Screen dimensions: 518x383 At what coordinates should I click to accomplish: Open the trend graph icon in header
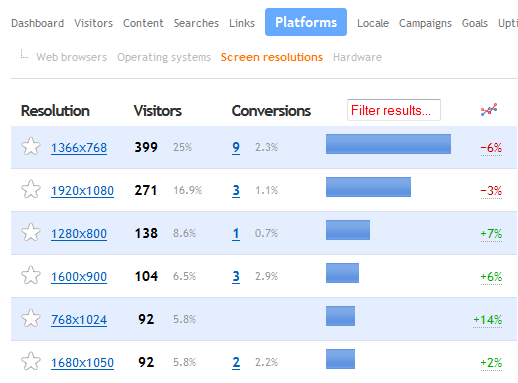click(x=489, y=110)
